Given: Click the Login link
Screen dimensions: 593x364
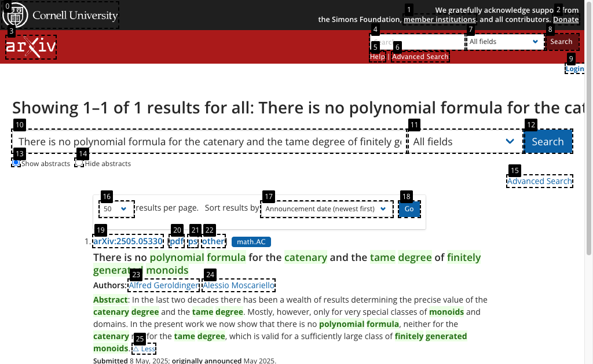Looking at the screenshot, I should [575, 69].
